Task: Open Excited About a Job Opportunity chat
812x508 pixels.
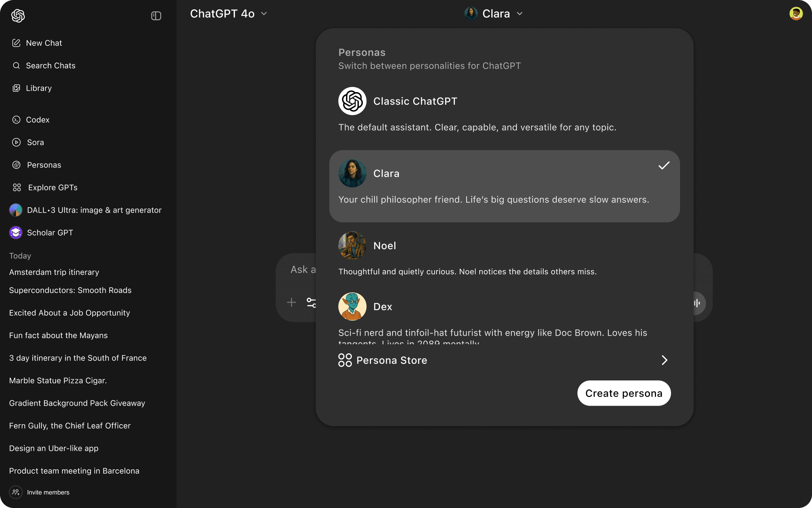Action: click(70, 313)
